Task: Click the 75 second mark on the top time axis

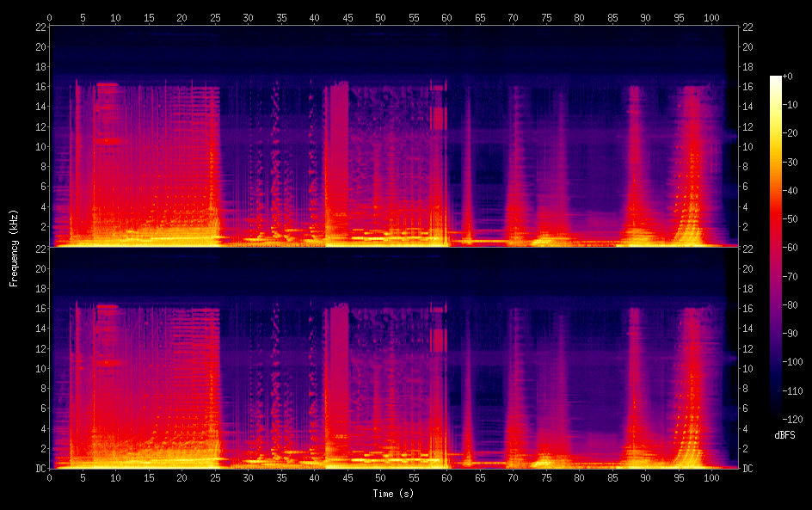Action: click(546, 16)
